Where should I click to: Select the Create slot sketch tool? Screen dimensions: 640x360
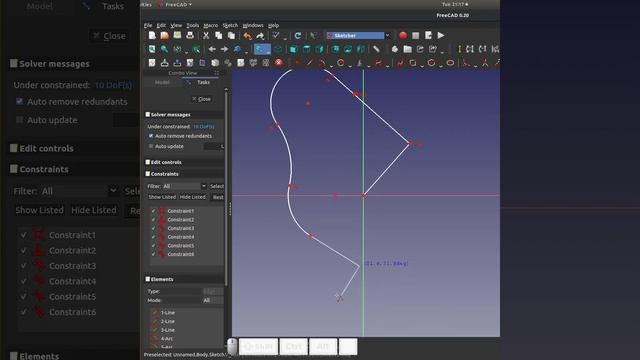(450, 63)
